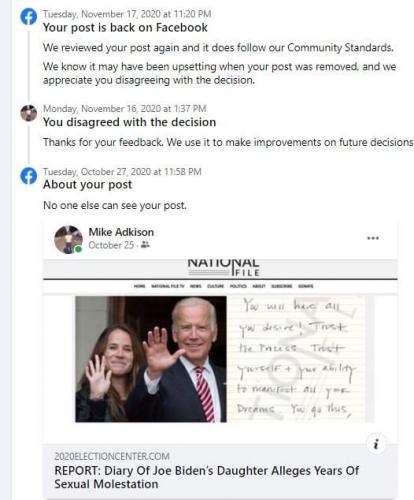The height and width of the screenshot is (500, 414).
Task: Select the HOME item in National File nav
Action: [x=140, y=286]
